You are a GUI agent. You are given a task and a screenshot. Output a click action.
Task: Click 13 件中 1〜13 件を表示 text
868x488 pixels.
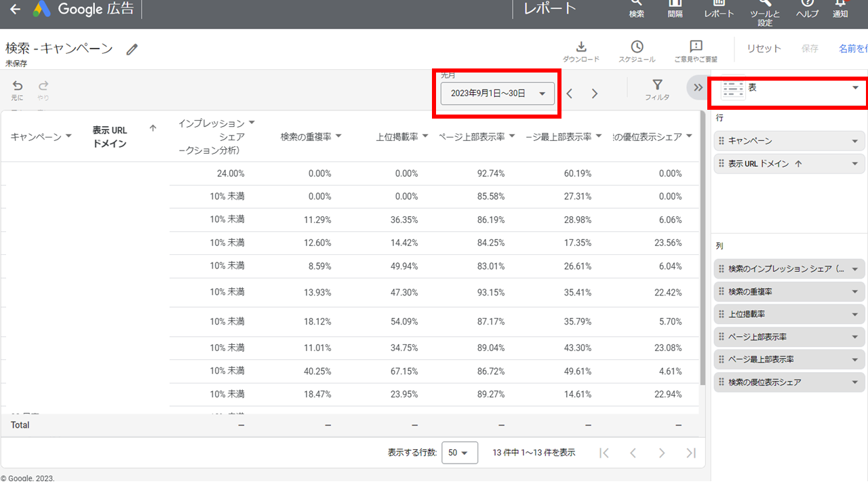tap(534, 453)
